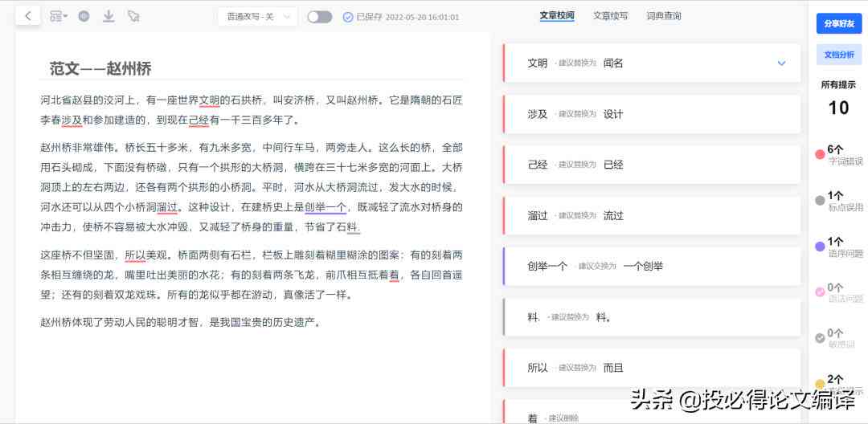Filter by 字词错误 red dot category
The width and height of the screenshot is (868, 424).
pyautogui.click(x=838, y=155)
